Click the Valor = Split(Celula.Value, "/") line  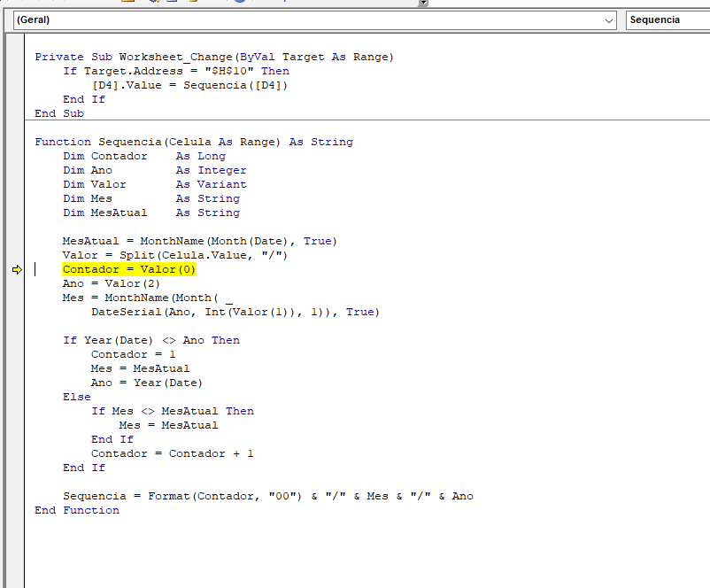tap(175, 256)
